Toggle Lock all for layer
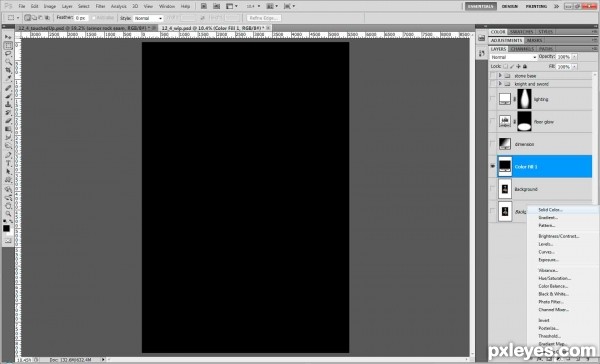 (x=525, y=67)
